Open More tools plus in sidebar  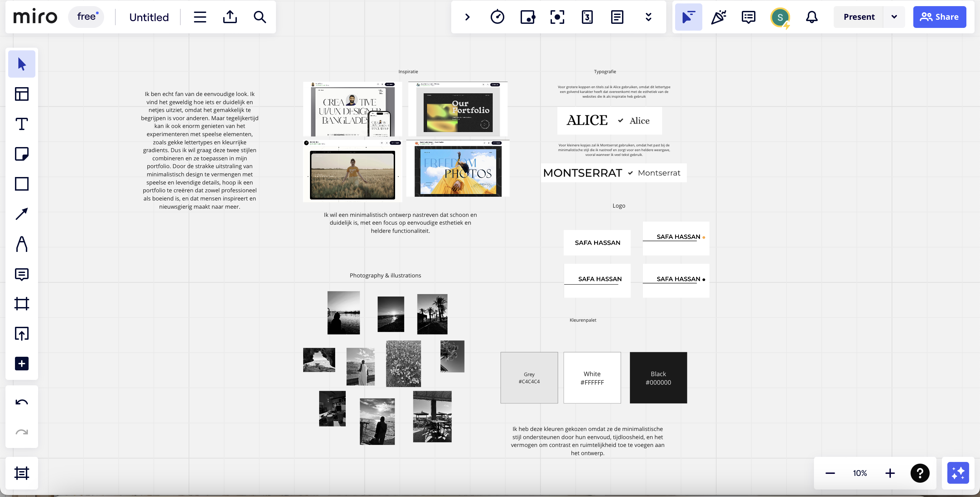coord(22,364)
